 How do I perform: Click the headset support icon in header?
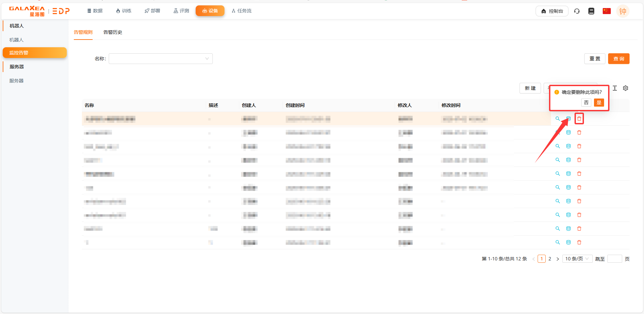coord(577,11)
